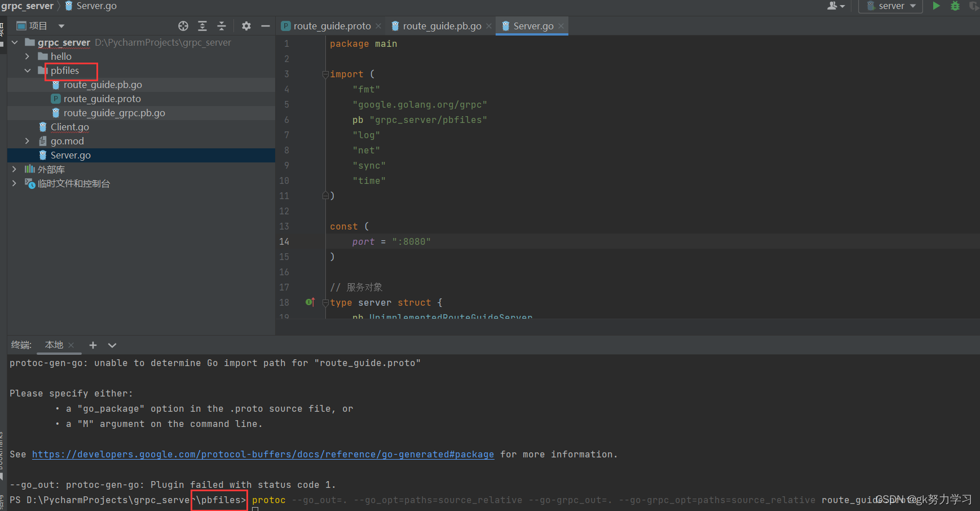
Task: Hide the project panel with minus icon
Action: 266,26
